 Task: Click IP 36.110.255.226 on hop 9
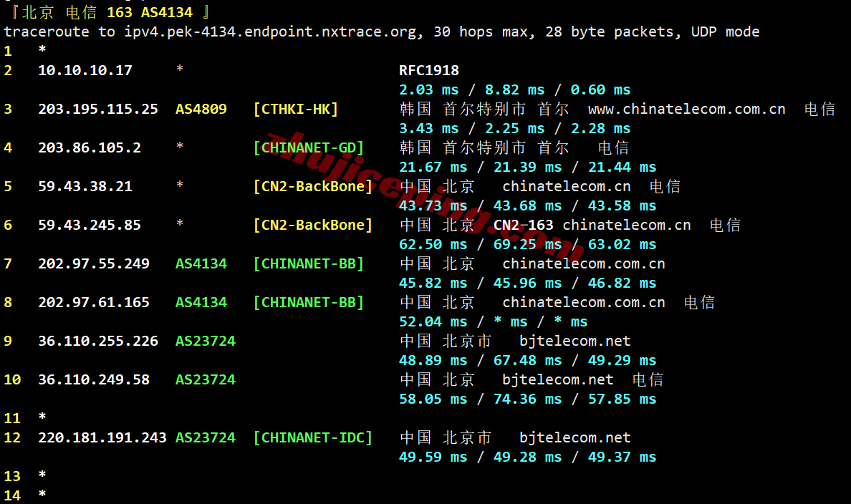coord(97,341)
